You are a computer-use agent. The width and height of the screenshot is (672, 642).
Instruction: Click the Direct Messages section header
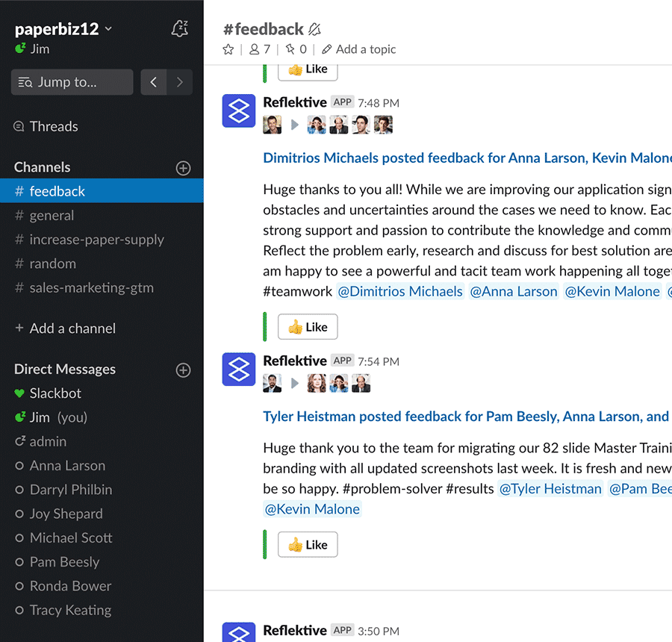[65, 369]
